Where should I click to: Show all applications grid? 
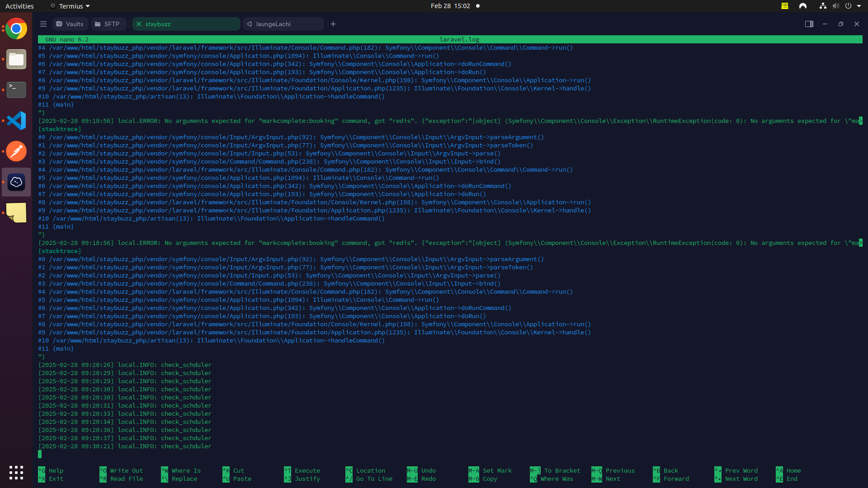pos(16,473)
